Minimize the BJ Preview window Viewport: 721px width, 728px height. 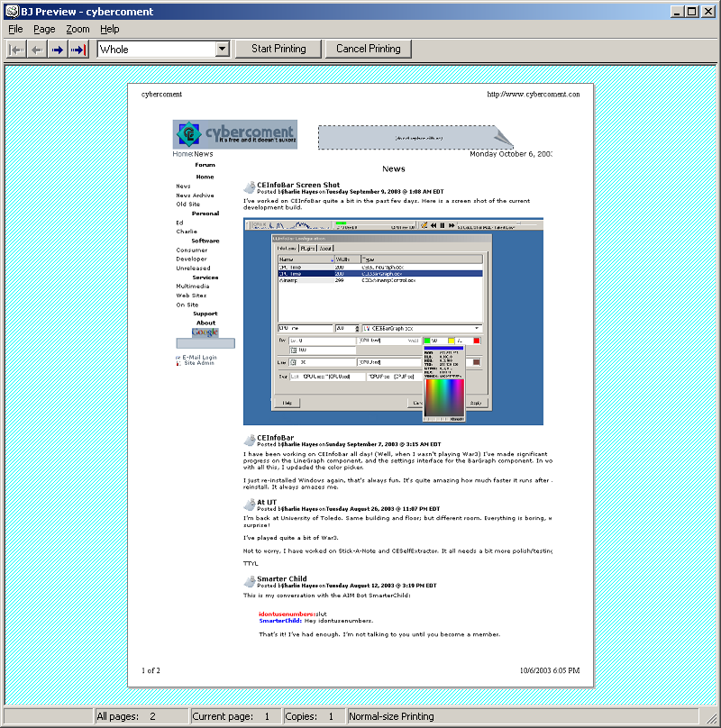coord(677,11)
